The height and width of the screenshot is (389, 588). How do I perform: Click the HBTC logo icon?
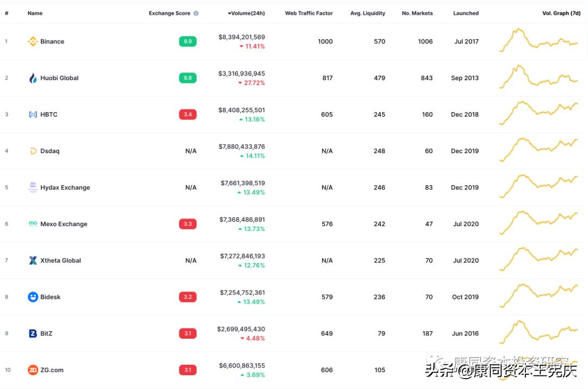(x=33, y=114)
